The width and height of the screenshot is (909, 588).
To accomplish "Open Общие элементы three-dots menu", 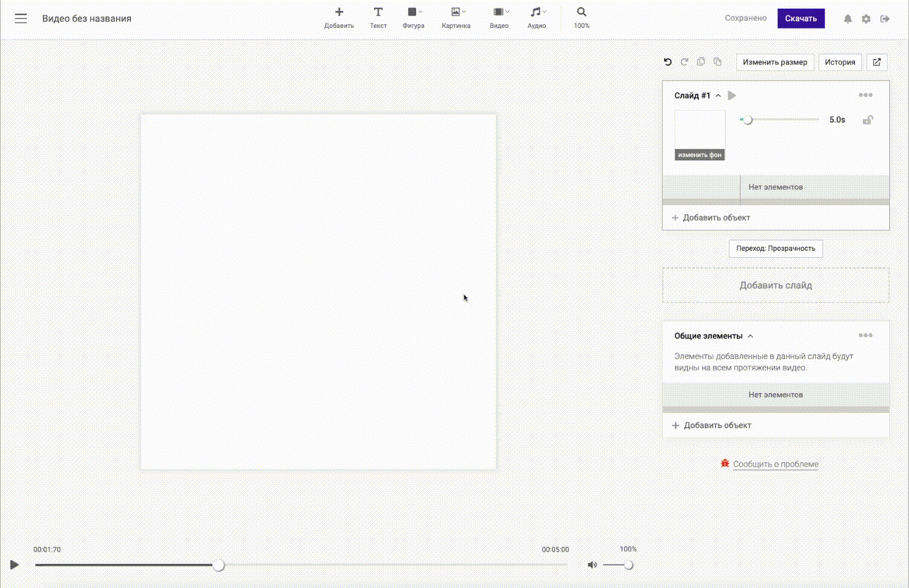I will tap(866, 336).
